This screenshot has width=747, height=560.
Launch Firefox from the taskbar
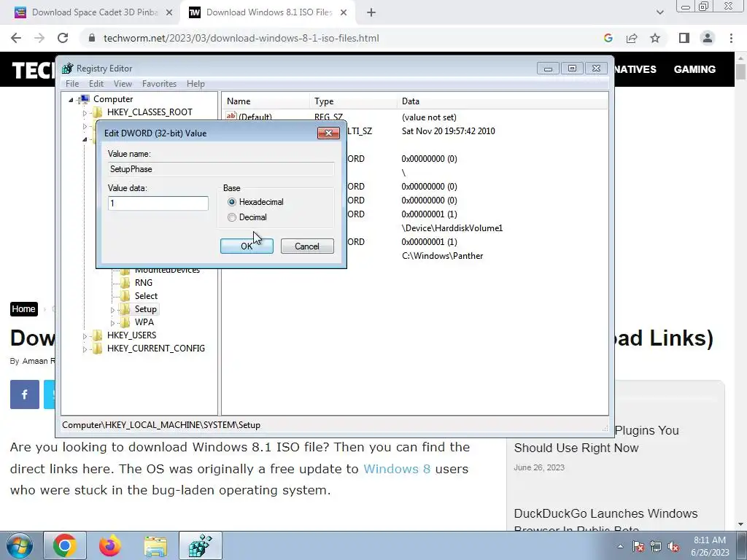[110, 545]
